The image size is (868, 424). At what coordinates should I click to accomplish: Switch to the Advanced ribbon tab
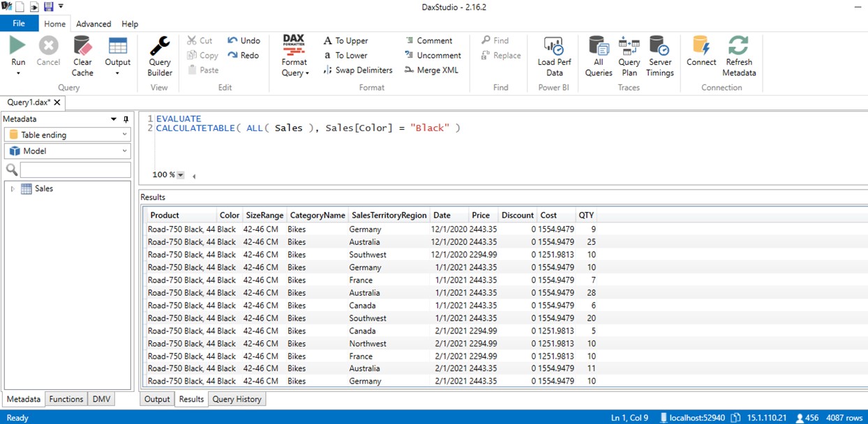(93, 24)
